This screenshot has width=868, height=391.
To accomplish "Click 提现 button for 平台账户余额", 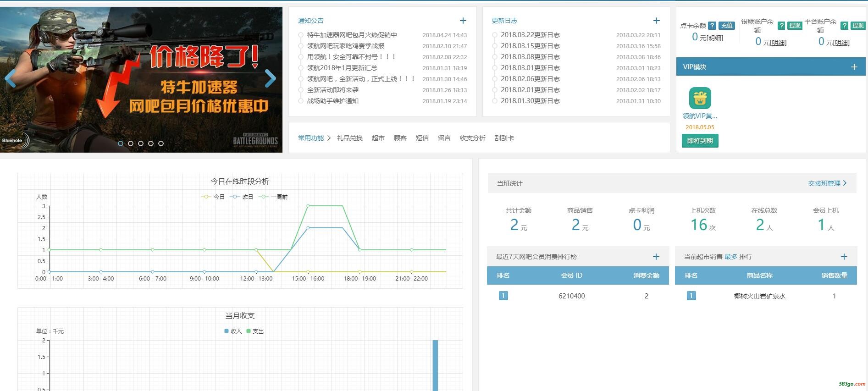I will (x=858, y=26).
